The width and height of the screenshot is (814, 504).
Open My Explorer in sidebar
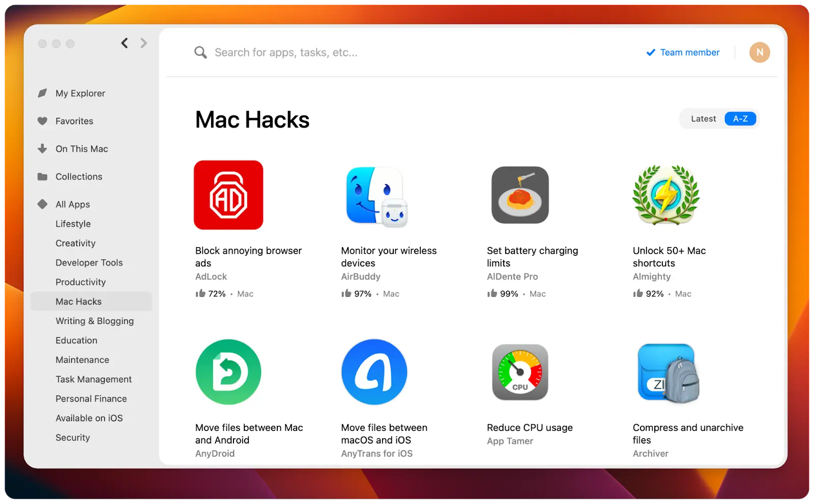80,93
